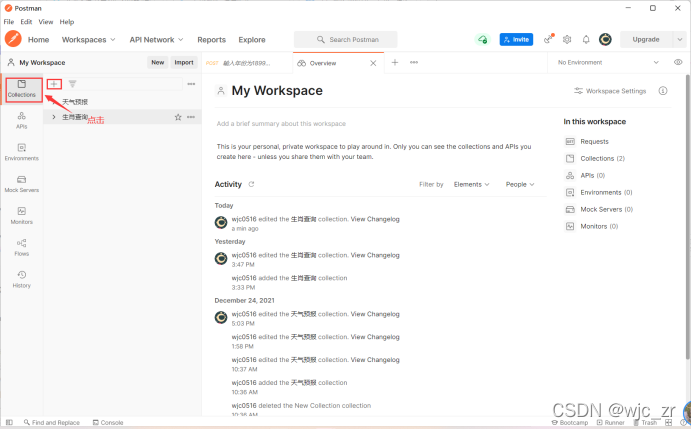Open the Upgrade dropdown arrow
Viewport: 691px width, 430px height.
coord(680,39)
